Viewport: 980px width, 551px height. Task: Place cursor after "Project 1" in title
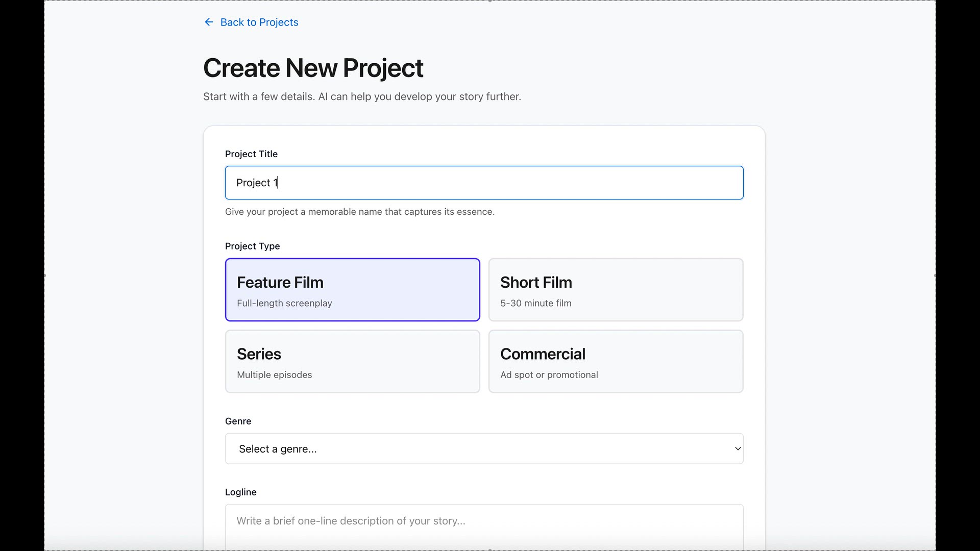278,182
